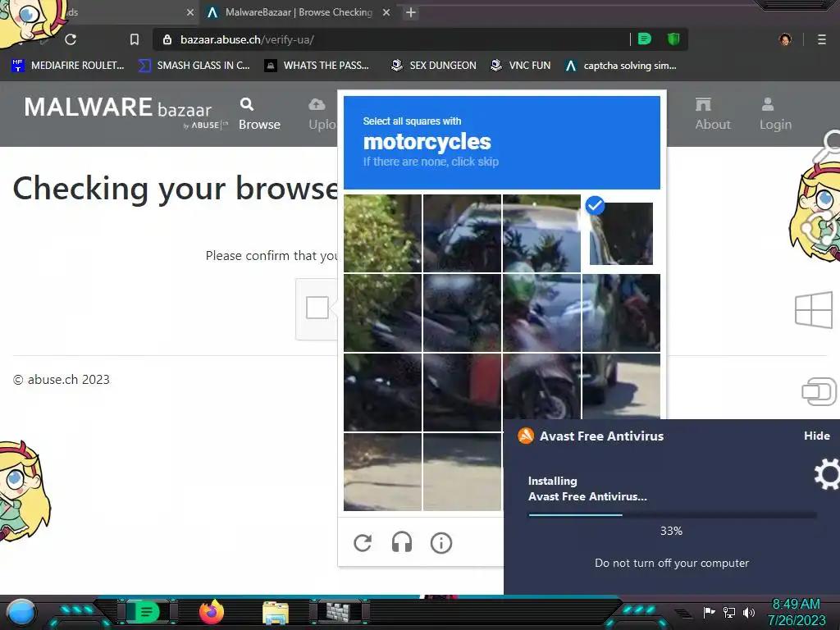The image size is (840, 630).
Task: Close the MalwareBazaar tab
Action: coord(386,12)
